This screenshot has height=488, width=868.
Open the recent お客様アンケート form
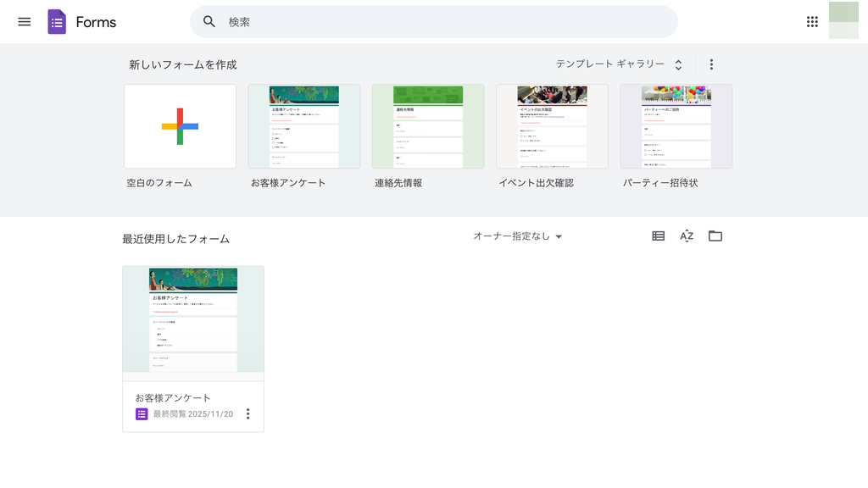pos(193,319)
